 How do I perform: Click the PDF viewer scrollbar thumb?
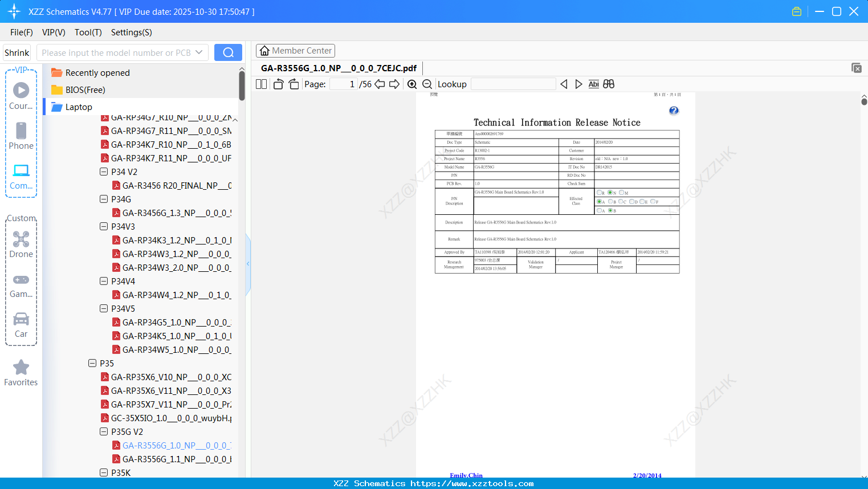(864, 101)
